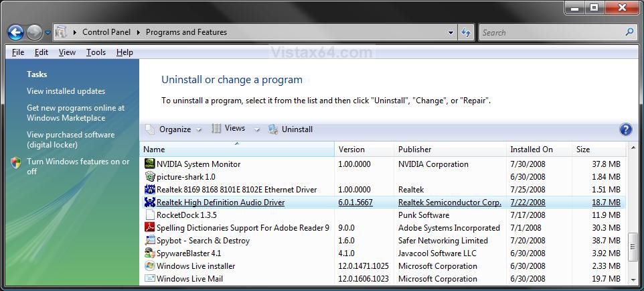The width and height of the screenshot is (644, 291).
Task: Click the Forward navigation arrow button
Action: [x=35, y=32]
